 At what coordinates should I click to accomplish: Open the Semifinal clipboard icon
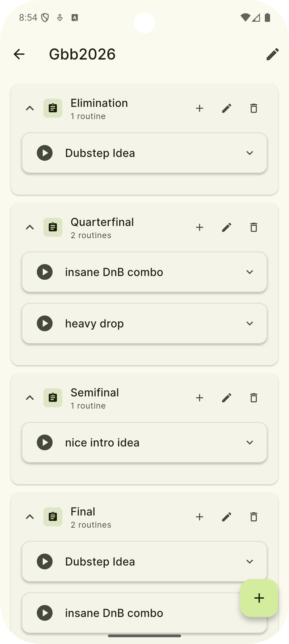pyautogui.click(x=53, y=398)
